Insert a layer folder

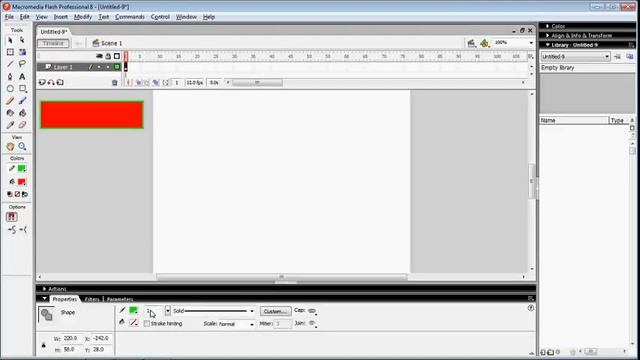(x=60, y=82)
